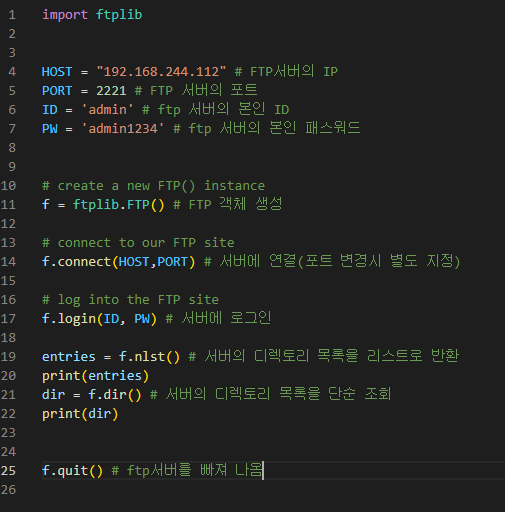The image size is (505, 512).
Task: Click 'f.dir()' on line 21
Action: coord(115,395)
